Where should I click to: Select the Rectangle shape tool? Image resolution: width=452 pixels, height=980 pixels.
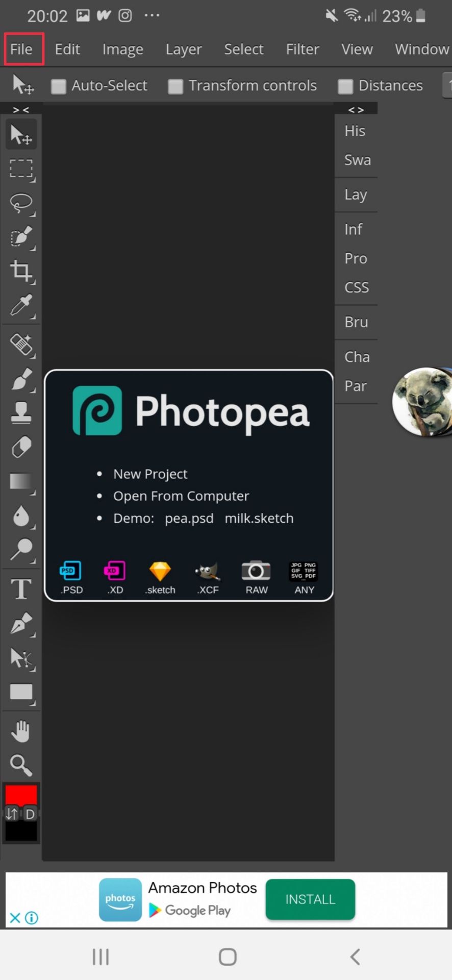21,692
